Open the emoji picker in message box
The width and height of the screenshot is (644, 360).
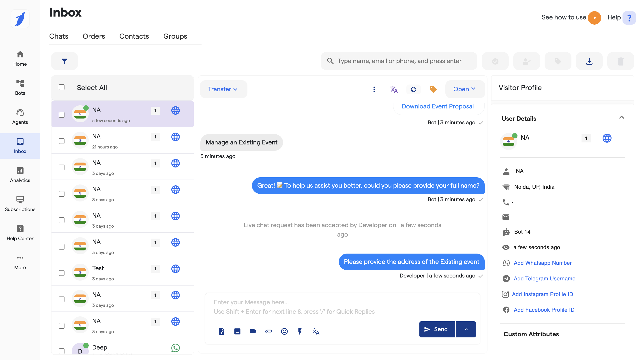(284, 331)
